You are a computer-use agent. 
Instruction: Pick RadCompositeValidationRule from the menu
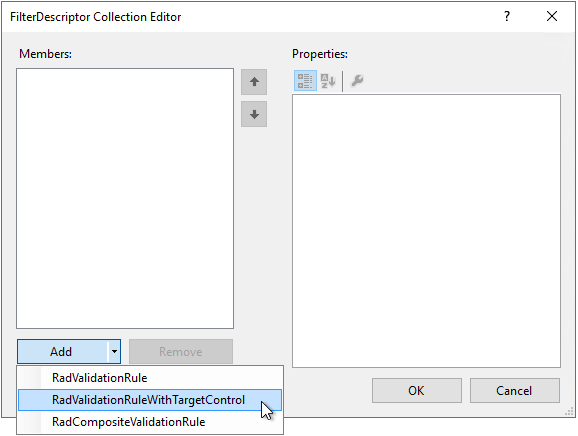[150, 422]
